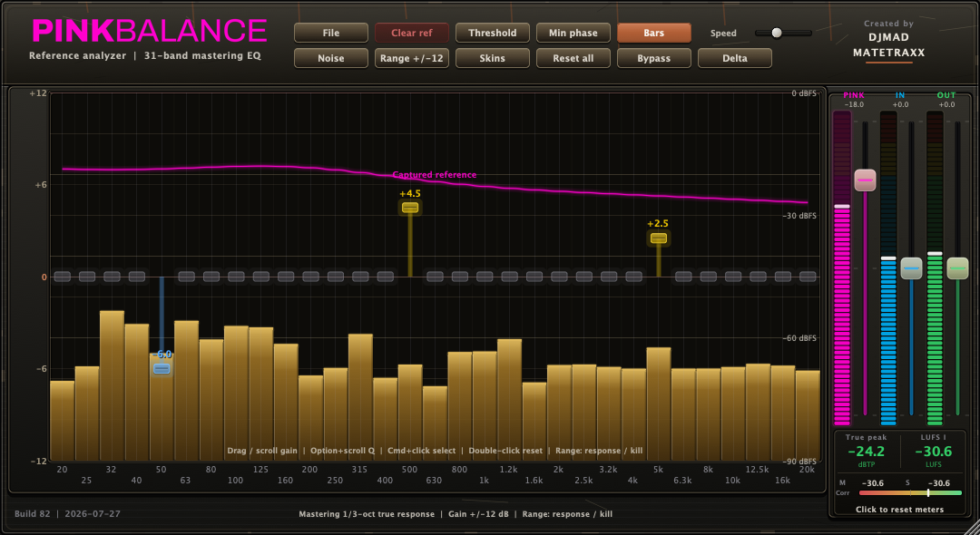Screen dimensions: 980x535
Task: Change the Range +/-12 setting
Action: point(412,58)
